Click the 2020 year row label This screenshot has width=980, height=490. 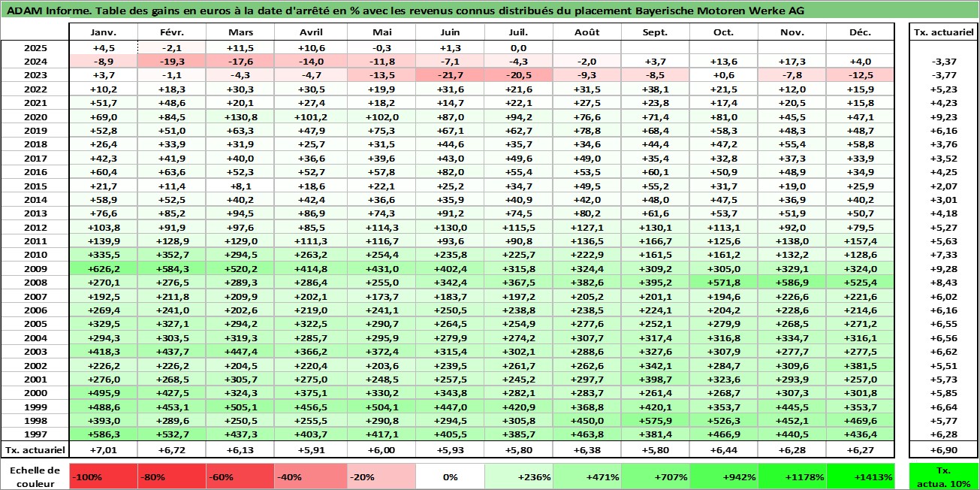pyautogui.click(x=35, y=116)
